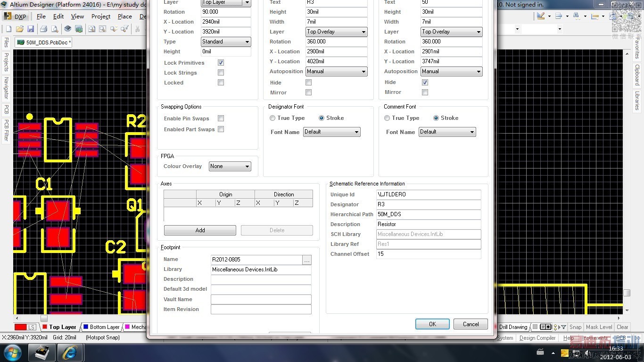The image size is (644, 362).
Task: Zoom to a selected area icon
Action: point(103,29)
